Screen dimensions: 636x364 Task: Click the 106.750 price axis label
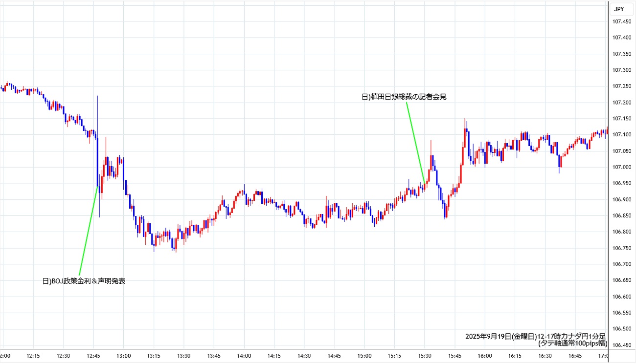622,248
